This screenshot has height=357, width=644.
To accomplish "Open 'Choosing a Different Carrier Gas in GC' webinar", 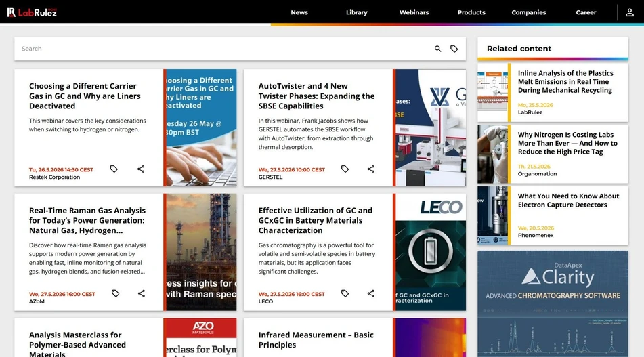I will (85, 96).
